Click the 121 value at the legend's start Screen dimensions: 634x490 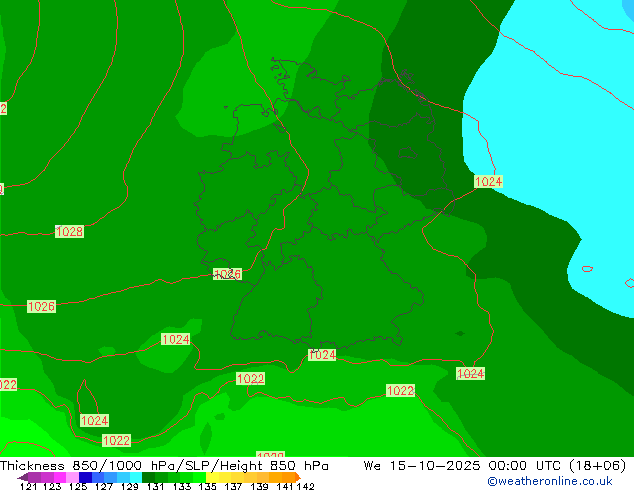tap(27, 487)
